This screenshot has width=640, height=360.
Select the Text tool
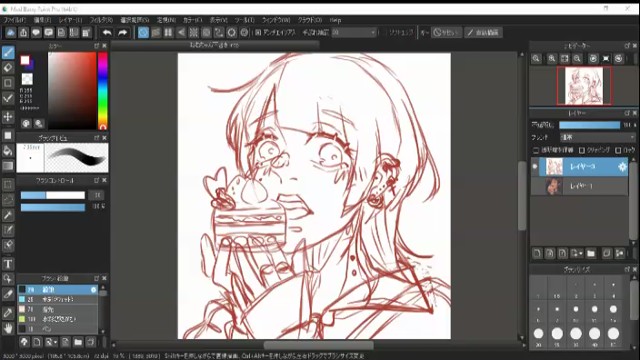8,264
